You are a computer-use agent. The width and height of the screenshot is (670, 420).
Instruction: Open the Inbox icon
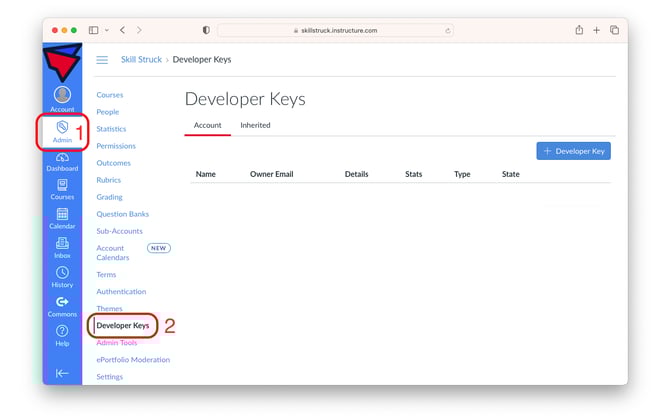click(62, 243)
